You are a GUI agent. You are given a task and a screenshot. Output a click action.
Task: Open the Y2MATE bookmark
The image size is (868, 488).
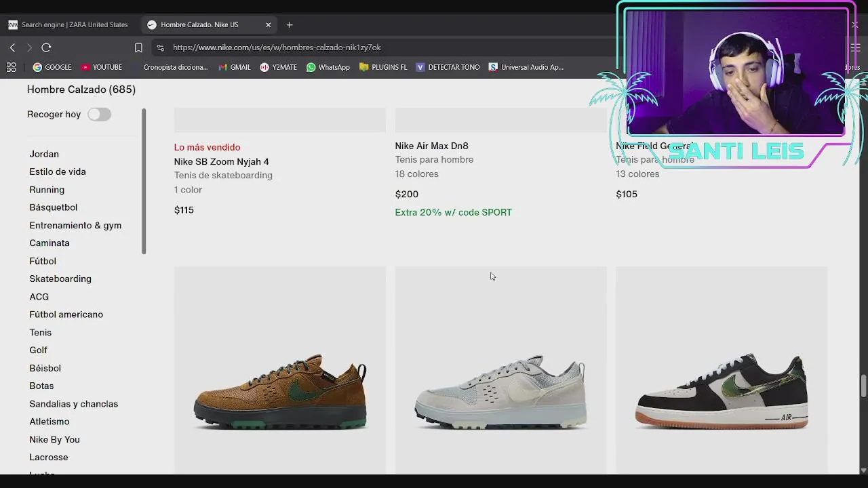(279, 67)
